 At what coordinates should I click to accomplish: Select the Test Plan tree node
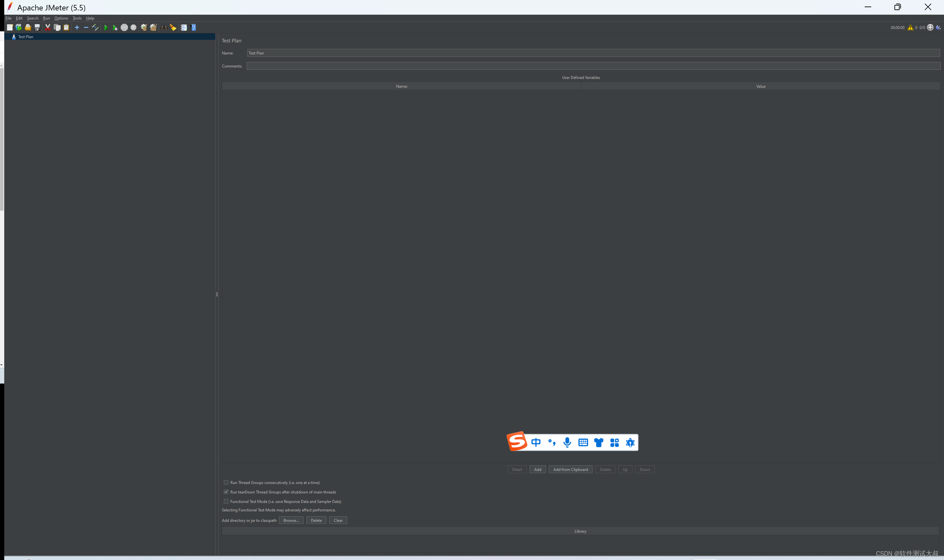click(x=26, y=37)
